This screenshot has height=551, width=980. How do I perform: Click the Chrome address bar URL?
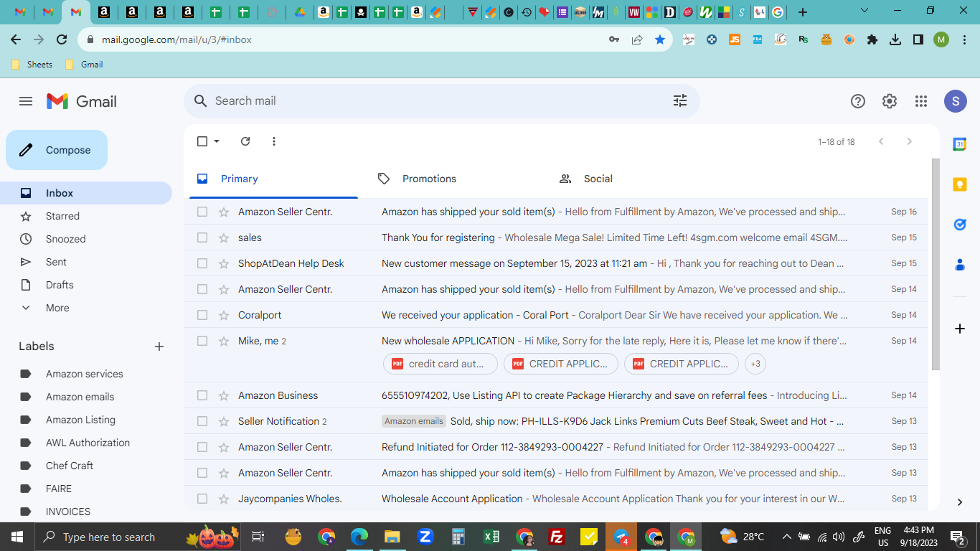pos(176,40)
